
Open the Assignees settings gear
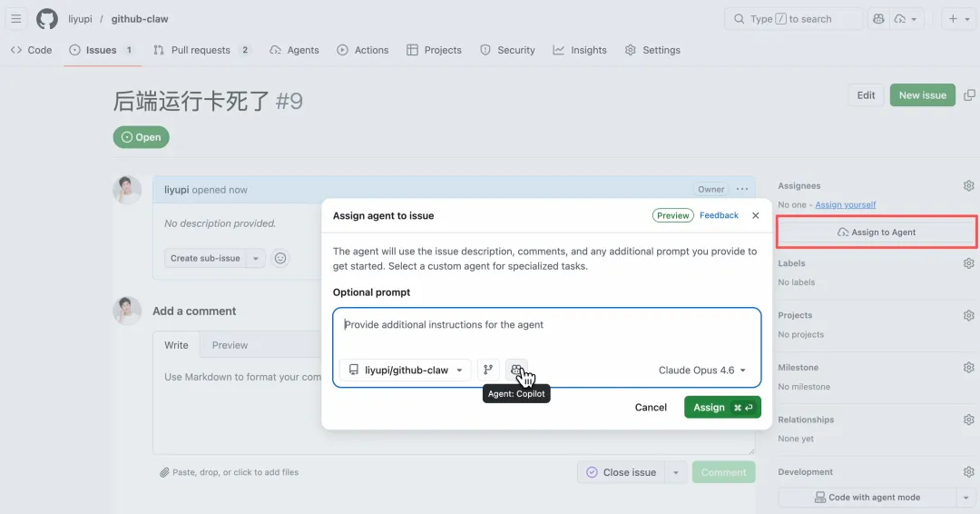tap(968, 186)
